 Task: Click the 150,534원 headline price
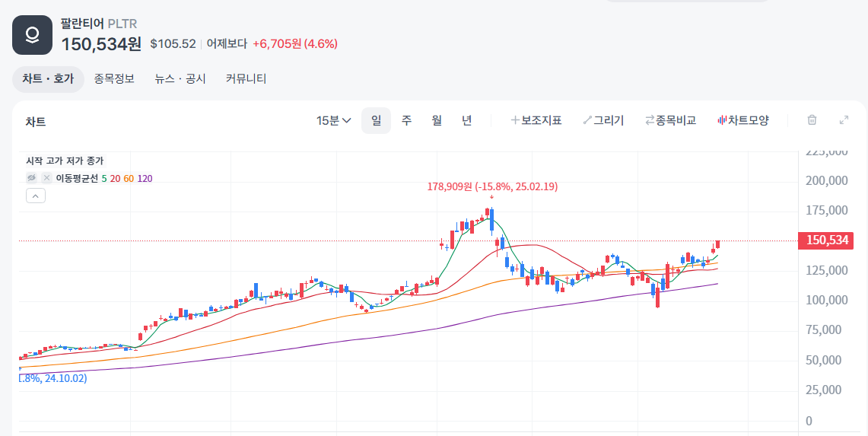pyautogui.click(x=101, y=44)
